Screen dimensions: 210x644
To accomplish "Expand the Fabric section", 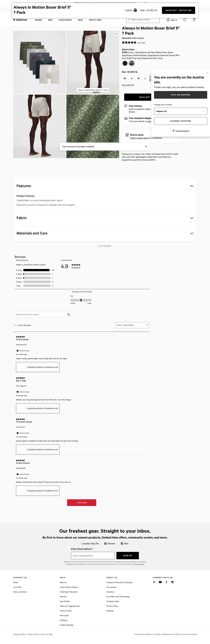I will [x=192, y=218].
